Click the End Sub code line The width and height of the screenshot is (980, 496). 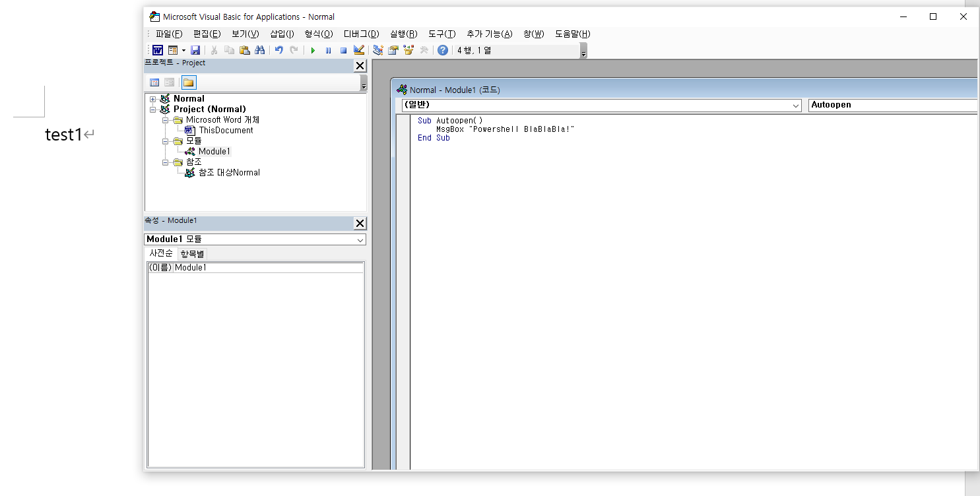coord(434,138)
